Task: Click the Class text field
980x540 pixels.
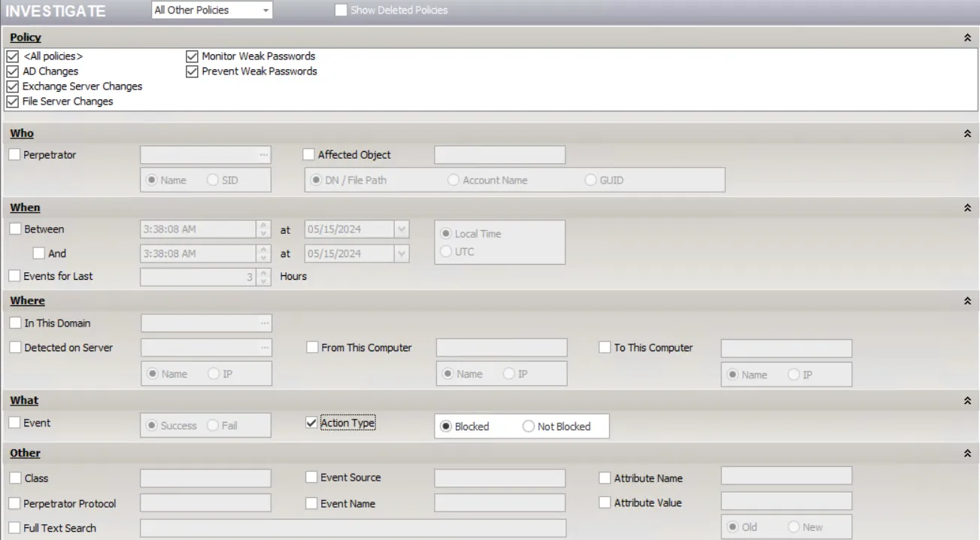Action: [x=205, y=478]
